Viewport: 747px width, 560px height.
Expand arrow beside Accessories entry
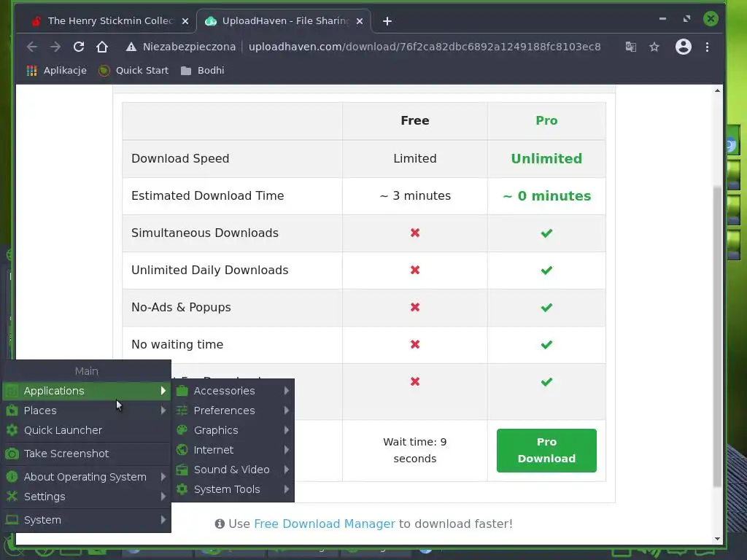point(286,391)
